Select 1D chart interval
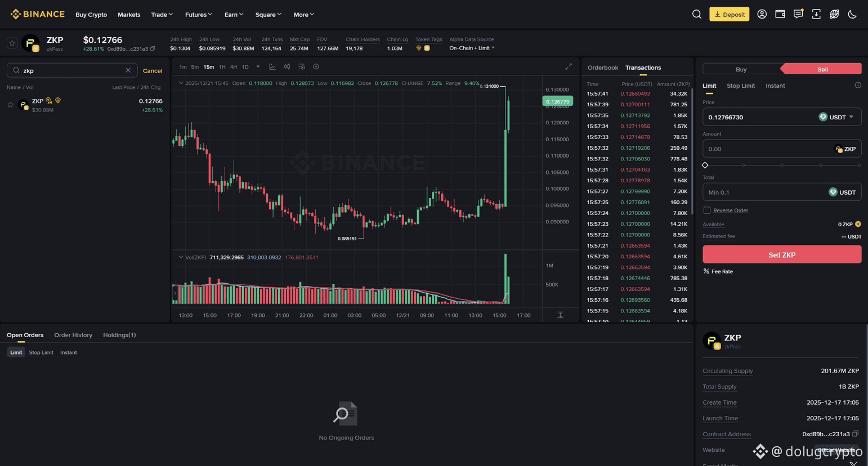The width and height of the screenshot is (868, 466). [245, 67]
